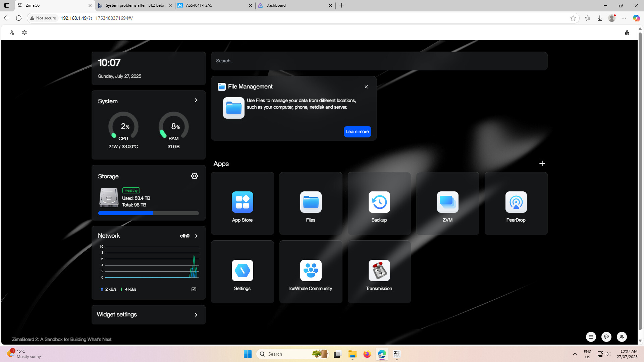Add page to favorites star icon
This screenshot has width=644, height=362.
(x=573, y=18)
